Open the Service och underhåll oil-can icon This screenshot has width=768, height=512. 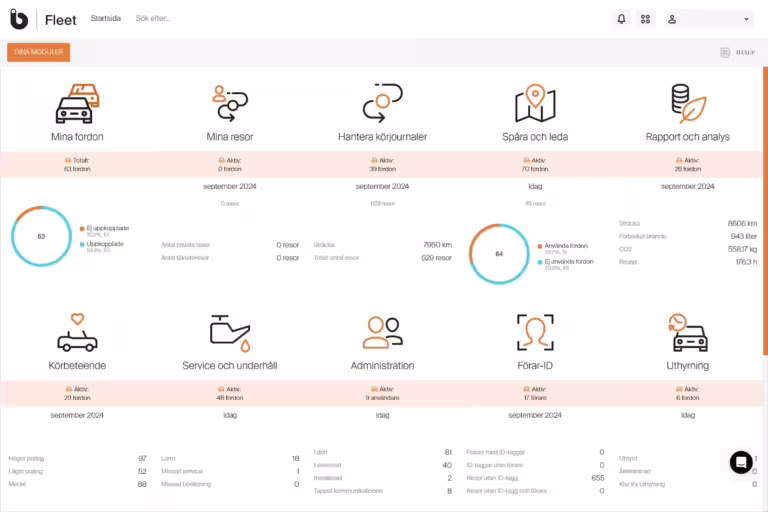[230, 333]
